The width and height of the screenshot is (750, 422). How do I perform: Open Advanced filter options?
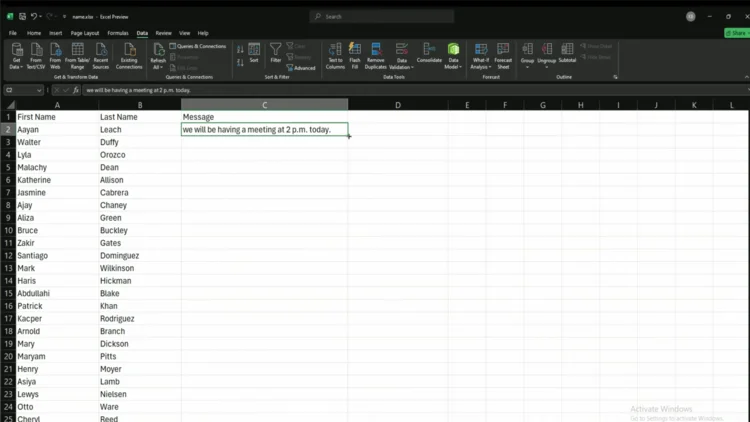point(301,68)
